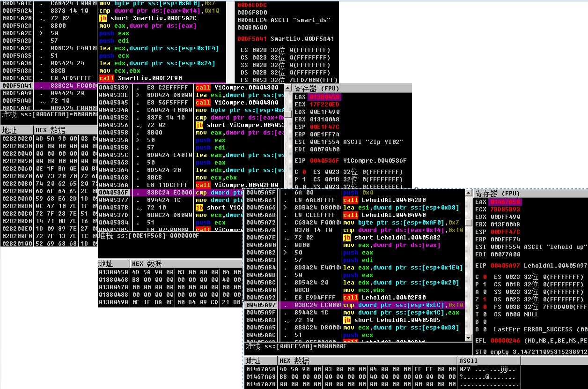Select dump row 01467A58 in LeholdAl
The width and height of the screenshot is (588, 389).
click(382, 369)
